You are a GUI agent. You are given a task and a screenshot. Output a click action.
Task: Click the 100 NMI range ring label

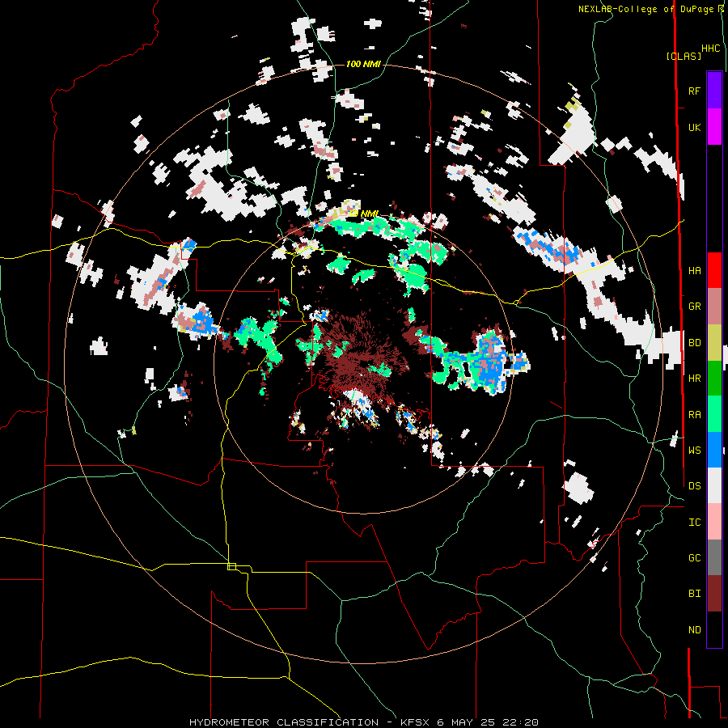363,64
